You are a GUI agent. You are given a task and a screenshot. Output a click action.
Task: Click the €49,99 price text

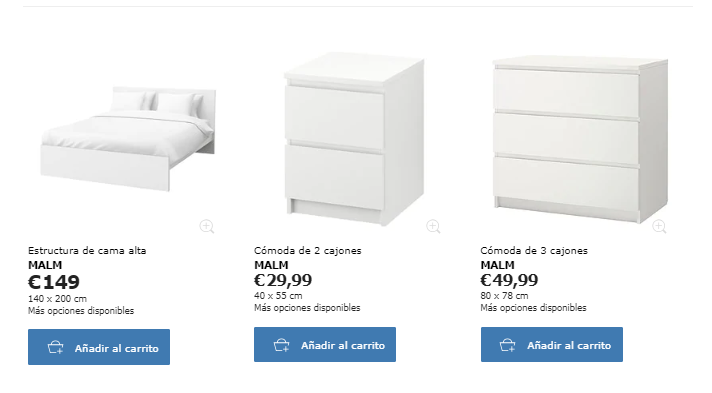509,280
